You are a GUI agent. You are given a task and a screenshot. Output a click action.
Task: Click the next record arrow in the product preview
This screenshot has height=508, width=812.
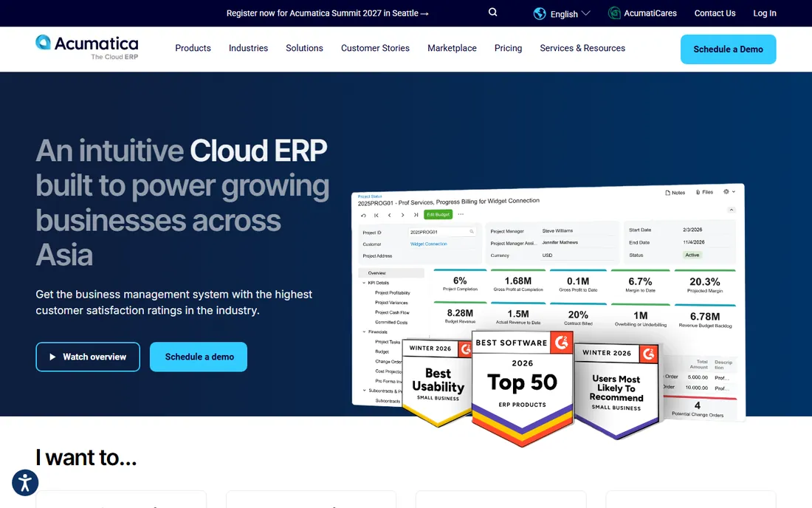(x=402, y=215)
